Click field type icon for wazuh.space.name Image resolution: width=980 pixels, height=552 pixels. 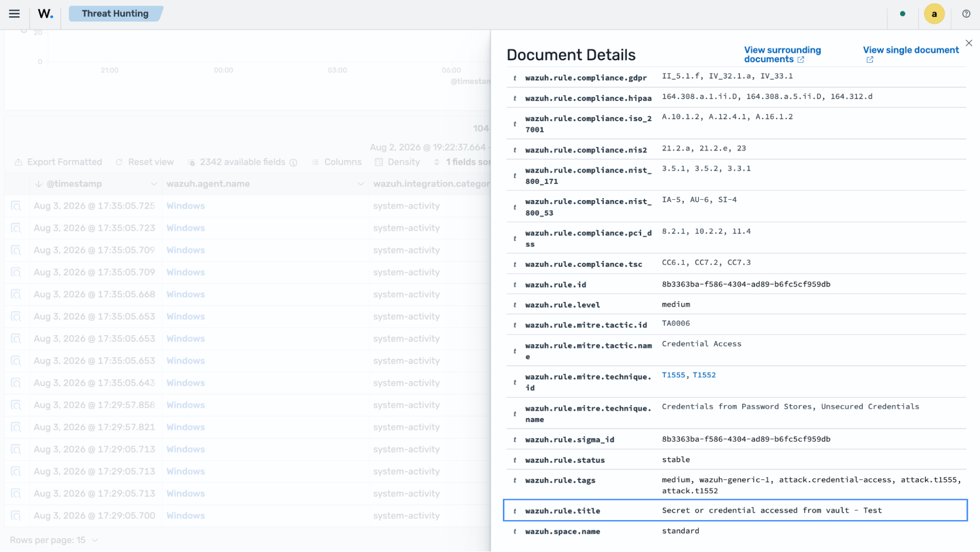pyautogui.click(x=515, y=531)
